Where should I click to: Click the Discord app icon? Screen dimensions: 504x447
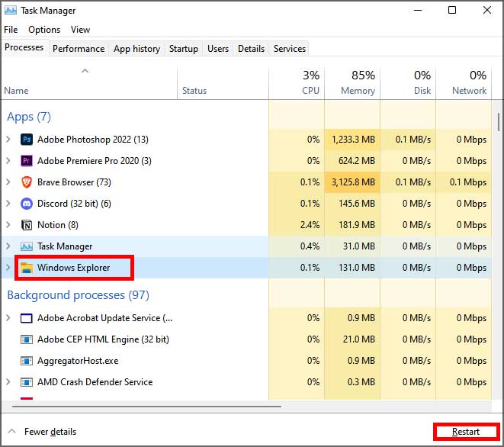(x=27, y=204)
